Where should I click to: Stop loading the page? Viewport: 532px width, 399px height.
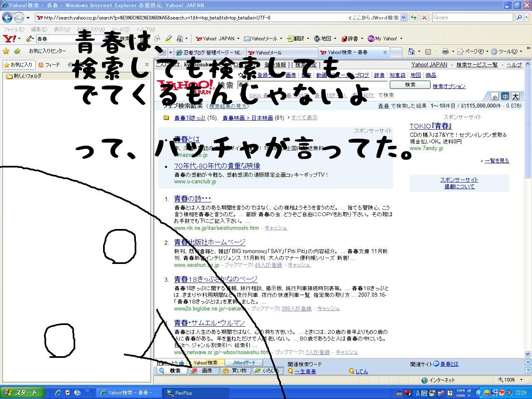[424, 17]
